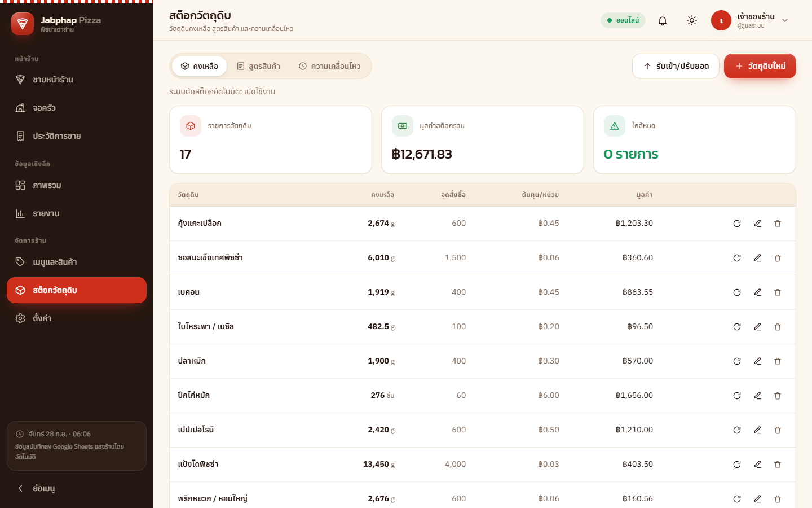The height and width of the screenshot is (508, 812).
Task: Click the Jabphap Pizza logo icon
Action: (x=23, y=24)
